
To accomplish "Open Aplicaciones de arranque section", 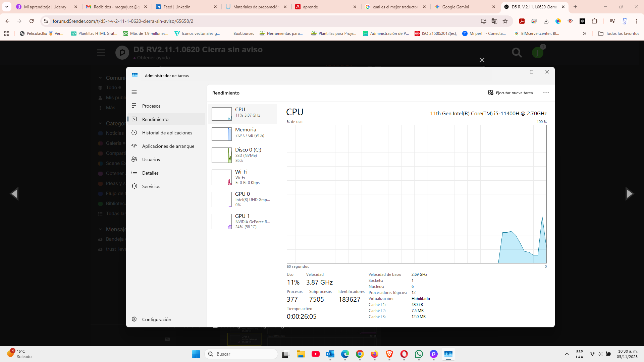I will coord(168,146).
